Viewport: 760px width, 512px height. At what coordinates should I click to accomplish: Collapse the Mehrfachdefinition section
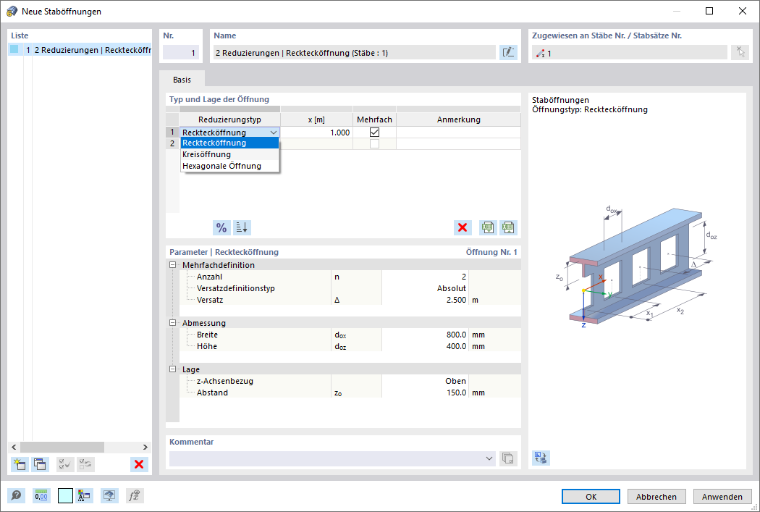pos(173,265)
